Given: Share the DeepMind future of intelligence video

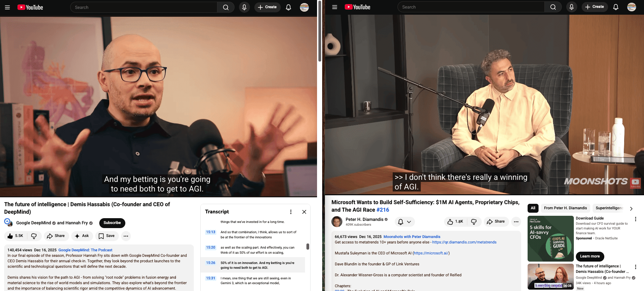Looking at the screenshot, I should (56, 236).
